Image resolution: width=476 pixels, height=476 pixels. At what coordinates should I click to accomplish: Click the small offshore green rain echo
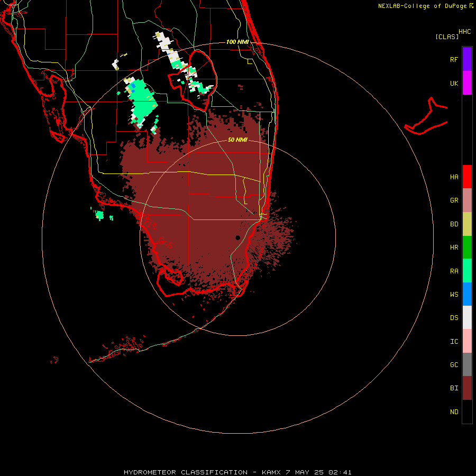coord(99,215)
